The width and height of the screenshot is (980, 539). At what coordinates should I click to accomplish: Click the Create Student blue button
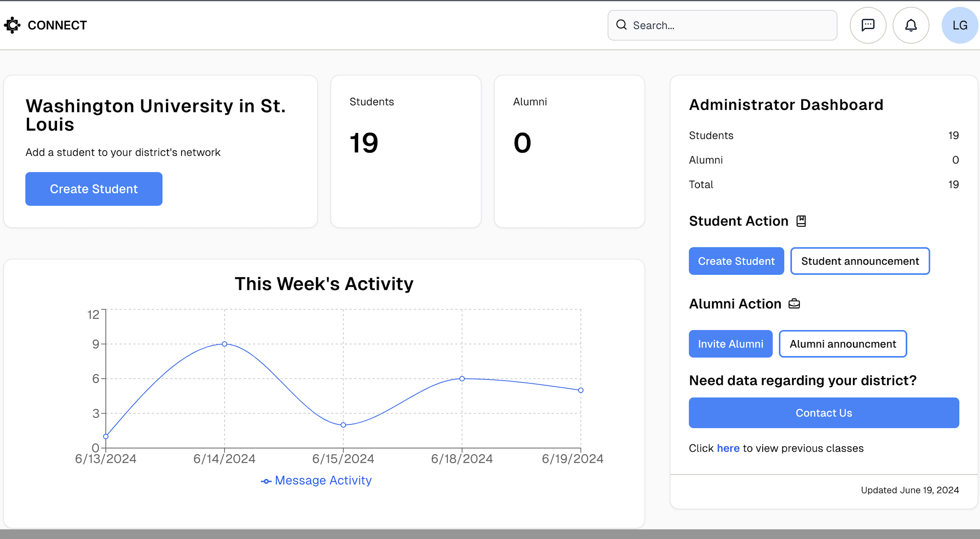point(94,189)
